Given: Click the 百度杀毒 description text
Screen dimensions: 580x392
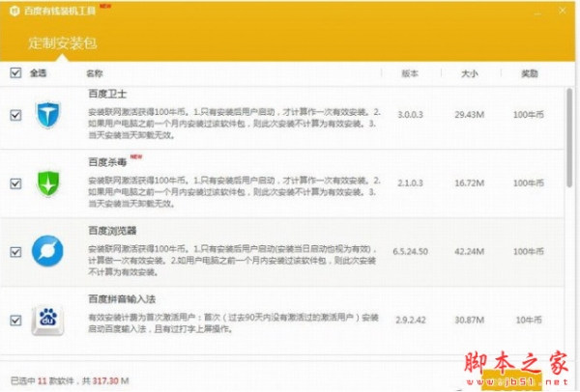Looking at the screenshot, I should (234, 192).
